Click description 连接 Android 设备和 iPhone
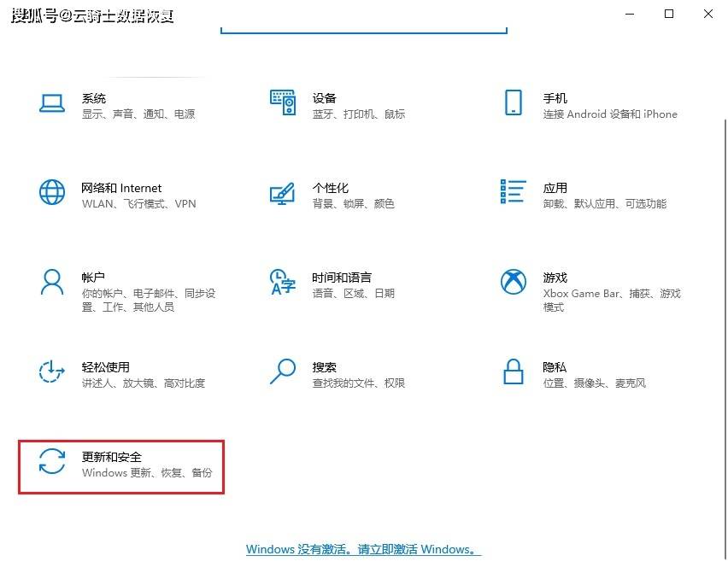 click(x=610, y=114)
